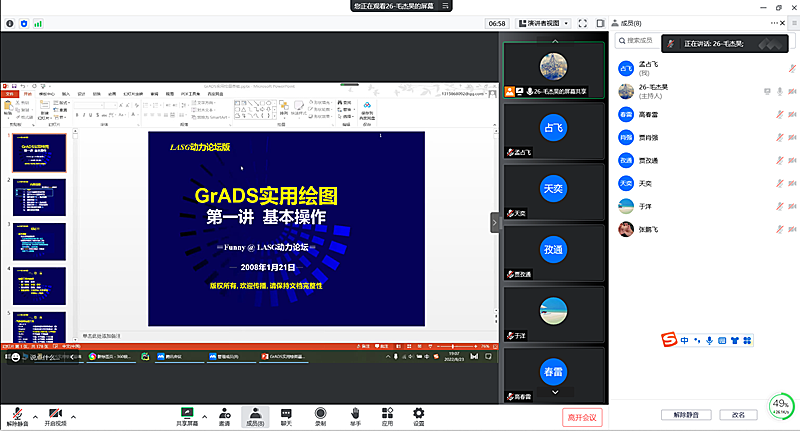Select member 于洋 in the member list
This screenshot has width=800, height=431.
coord(706,206)
